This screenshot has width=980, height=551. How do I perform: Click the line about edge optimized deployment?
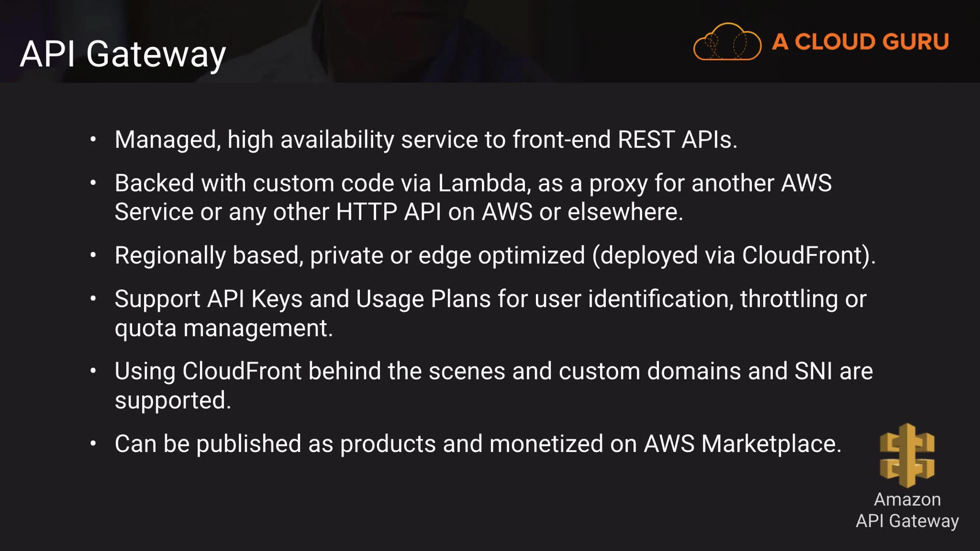495,255
